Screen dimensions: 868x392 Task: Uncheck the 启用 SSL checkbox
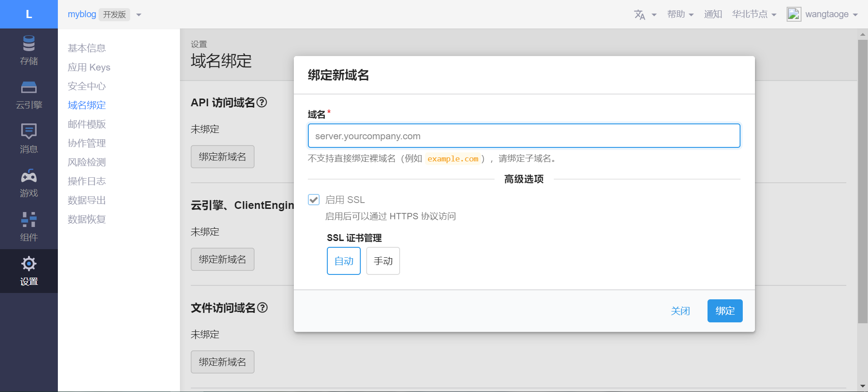point(314,200)
